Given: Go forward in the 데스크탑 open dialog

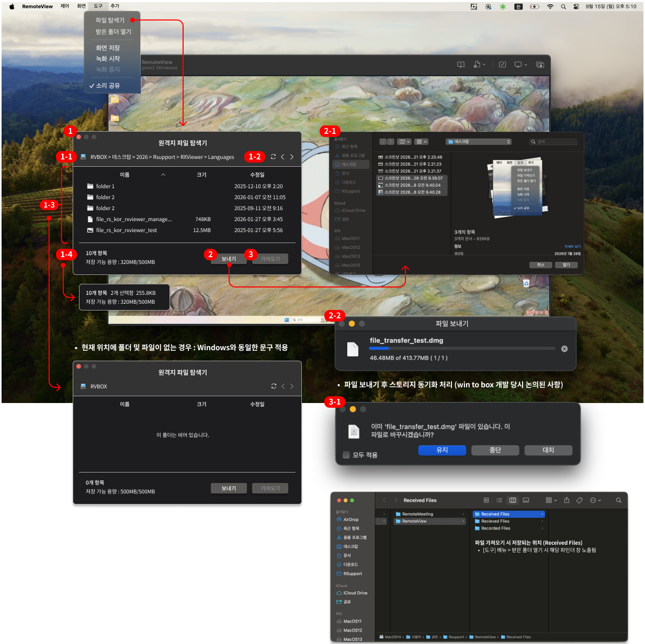Looking at the screenshot, I should 390,142.
